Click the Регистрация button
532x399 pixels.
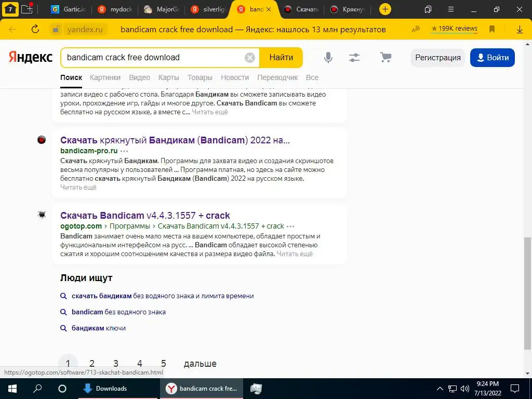click(x=437, y=58)
